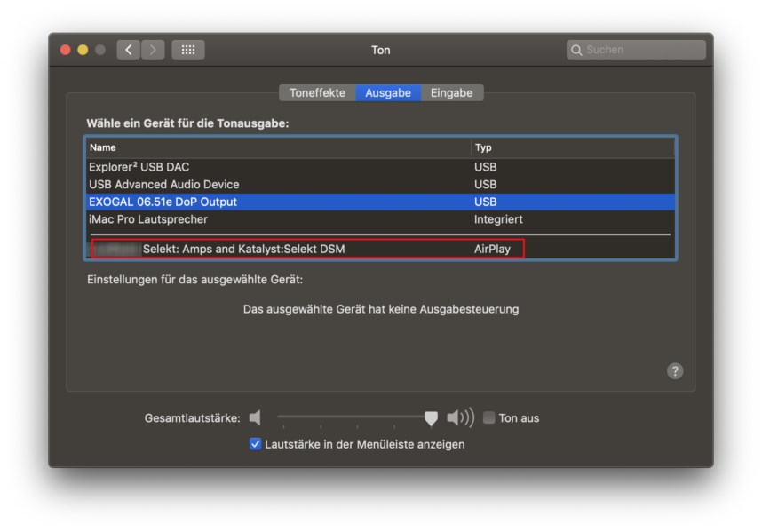
Task: Click the back navigation arrow
Action: point(128,50)
